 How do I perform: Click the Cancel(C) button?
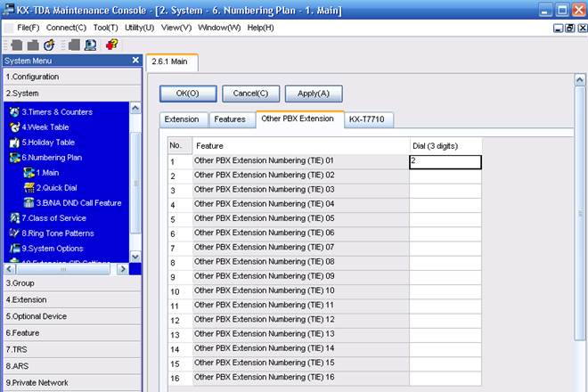coord(250,94)
